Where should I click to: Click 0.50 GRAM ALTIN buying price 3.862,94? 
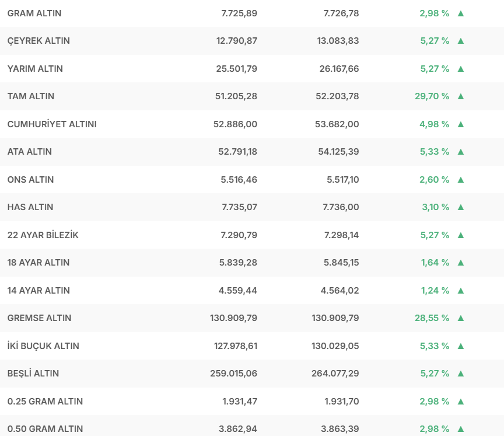point(237,429)
